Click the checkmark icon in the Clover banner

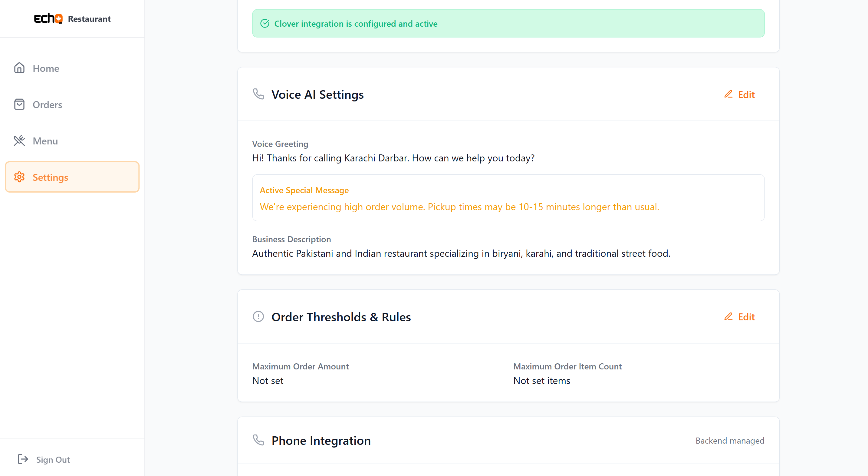[x=265, y=23]
